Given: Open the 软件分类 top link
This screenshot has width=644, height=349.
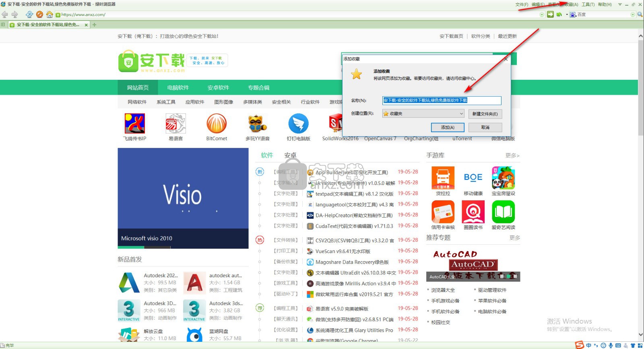Looking at the screenshot, I should 481,36.
